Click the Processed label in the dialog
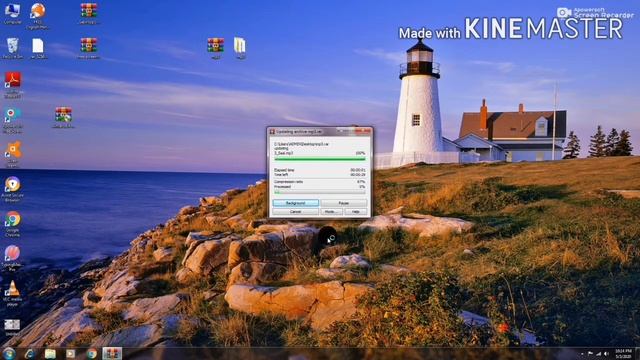Image resolution: width=640 pixels, height=360 pixels. coord(282,187)
